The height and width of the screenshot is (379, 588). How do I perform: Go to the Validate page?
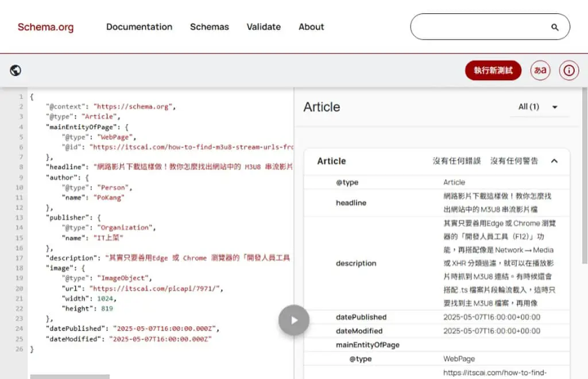point(264,27)
